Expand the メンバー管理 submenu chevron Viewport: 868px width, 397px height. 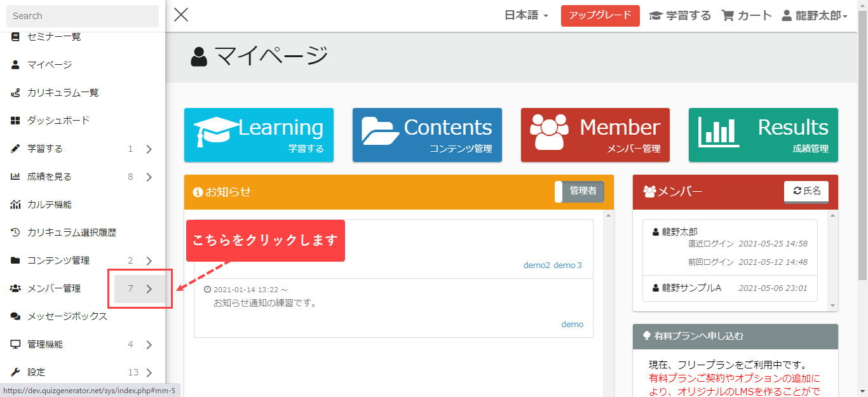[149, 289]
